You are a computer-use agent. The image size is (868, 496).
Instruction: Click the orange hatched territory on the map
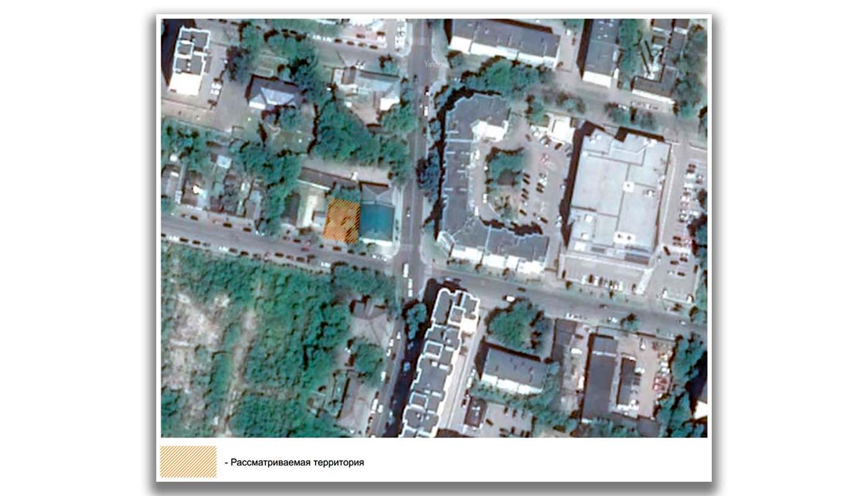342,221
